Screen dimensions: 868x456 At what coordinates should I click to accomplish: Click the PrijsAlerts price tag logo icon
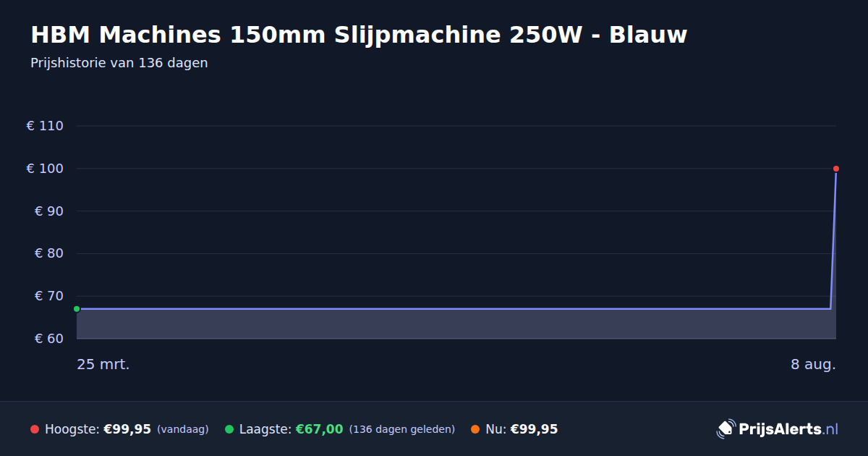coord(726,429)
